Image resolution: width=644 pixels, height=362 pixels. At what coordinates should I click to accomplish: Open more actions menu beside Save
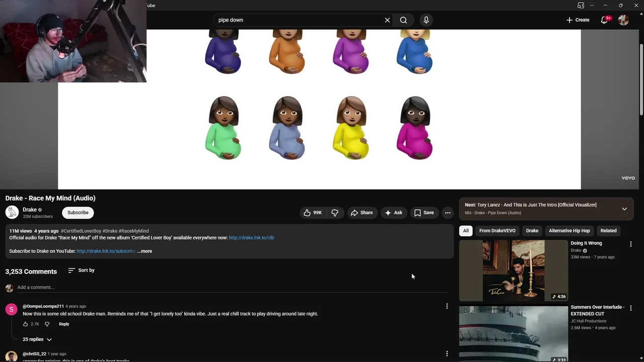tap(448, 213)
